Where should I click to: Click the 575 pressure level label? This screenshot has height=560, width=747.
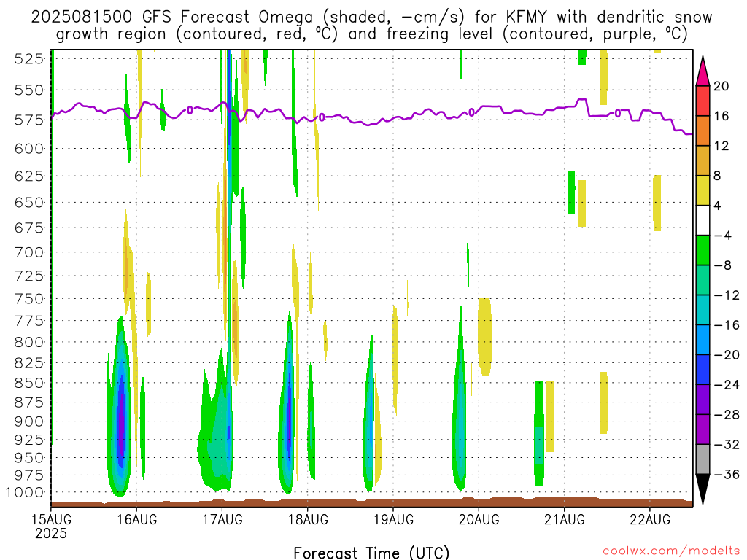tap(29, 120)
